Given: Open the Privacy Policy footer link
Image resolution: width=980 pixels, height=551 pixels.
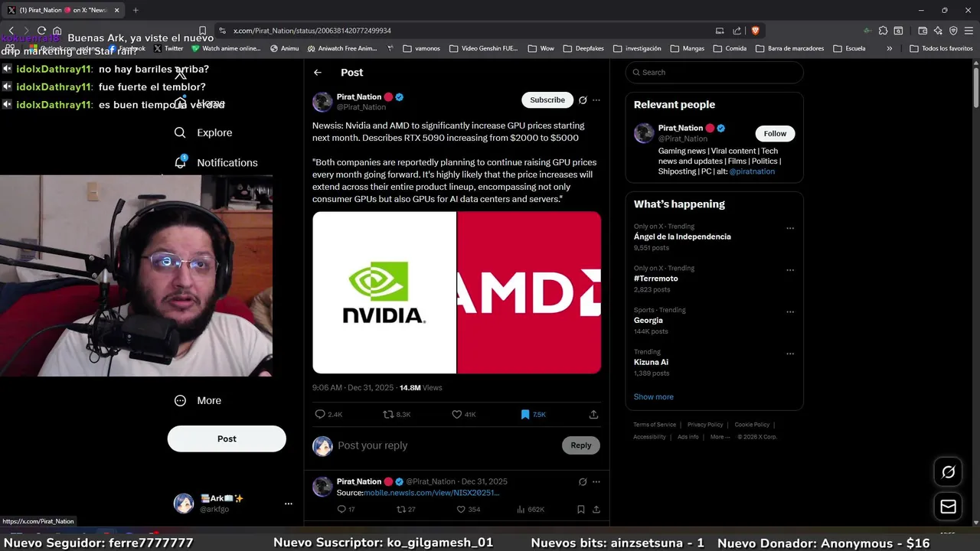Looking at the screenshot, I should tap(705, 425).
